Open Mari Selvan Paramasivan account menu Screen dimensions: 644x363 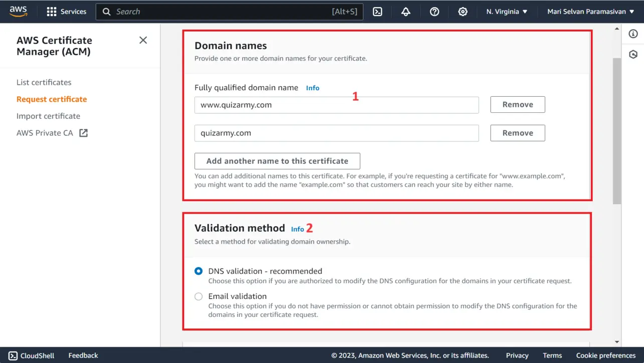(590, 12)
